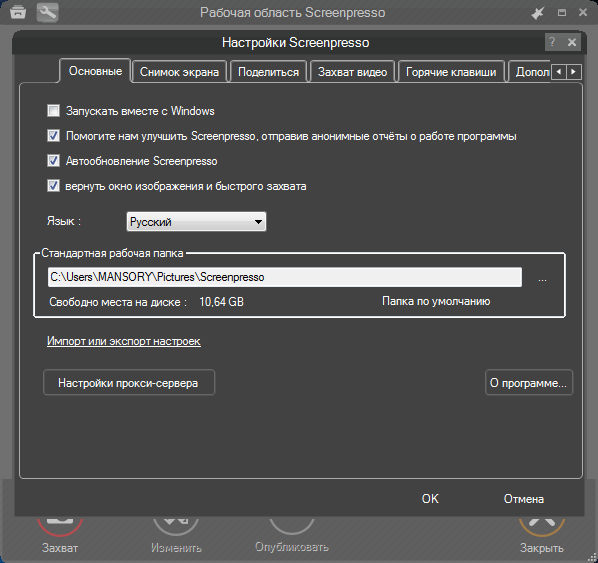Switch to the Снимок экрана tab
Image resolution: width=598 pixels, height=563 pixels.
coord(179,72)
